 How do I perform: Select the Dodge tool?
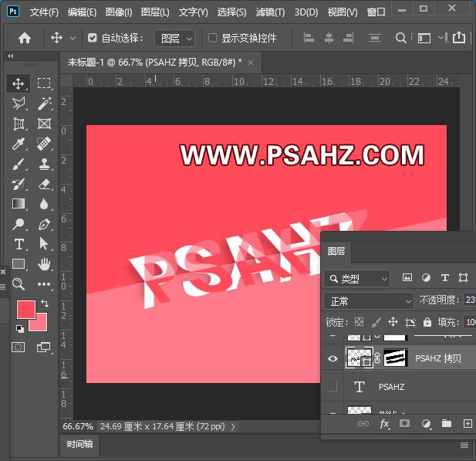tap(18, 224)
